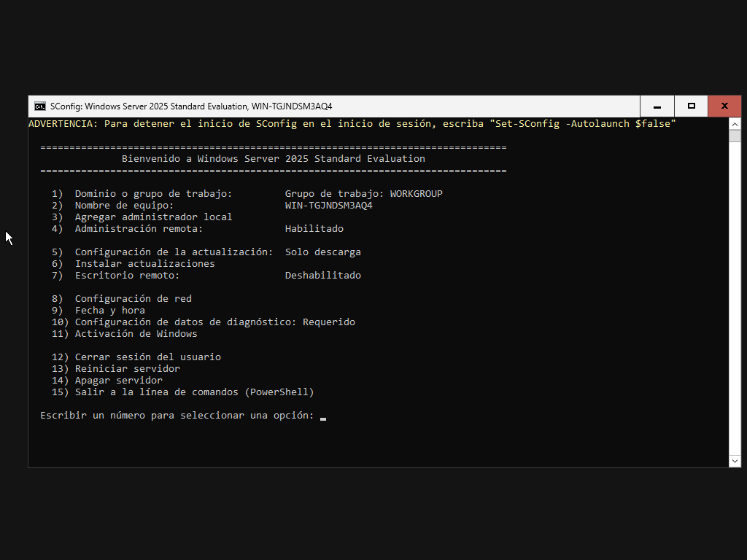Screen dimensions: 747x560
Task: Click option 14 'Apagar servidor'
Action: click(107, 381)
